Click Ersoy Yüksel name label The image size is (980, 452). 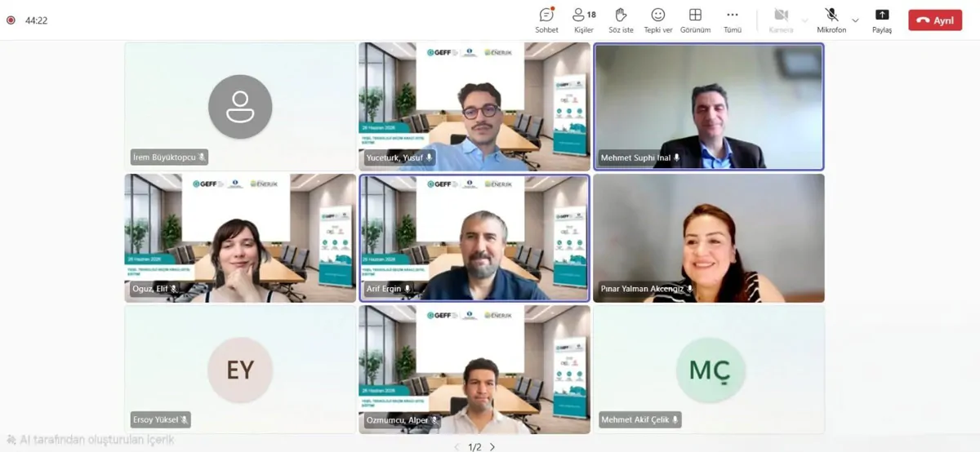pyautogui.click(x=160, y=420)
